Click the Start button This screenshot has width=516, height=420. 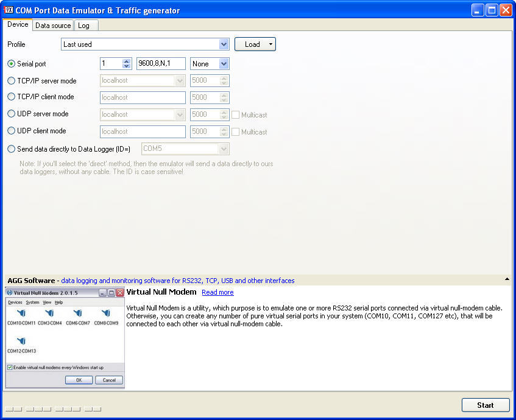(485, 405)
